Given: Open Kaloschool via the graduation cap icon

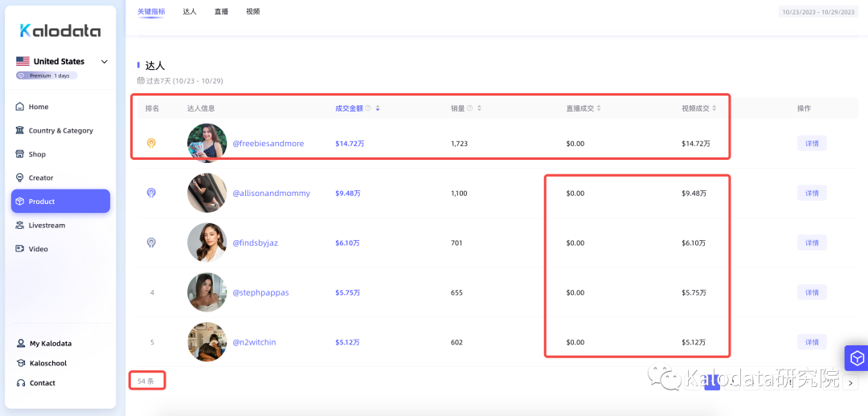Looking at the screenshot, I should [x=21, y=363].
